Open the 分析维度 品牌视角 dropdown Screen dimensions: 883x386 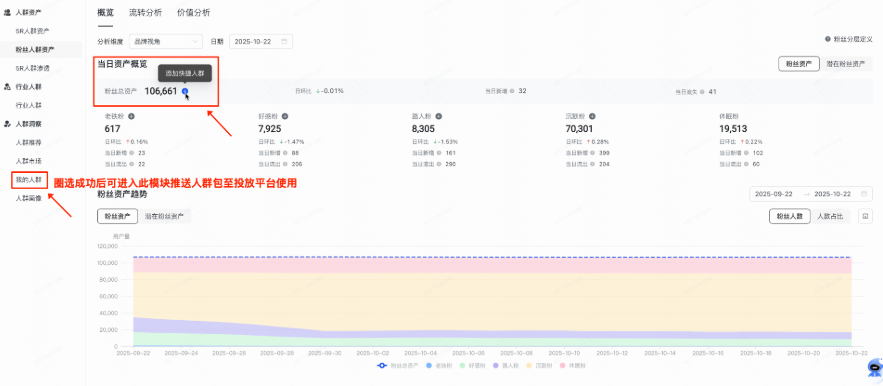(x=166, y=41)
